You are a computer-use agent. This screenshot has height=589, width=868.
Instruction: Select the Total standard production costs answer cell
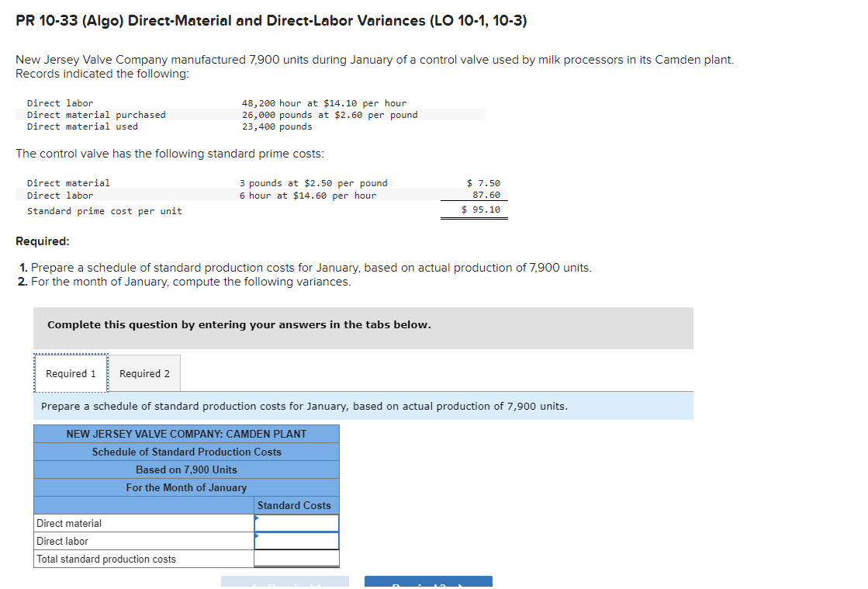(x=296, y=557)
